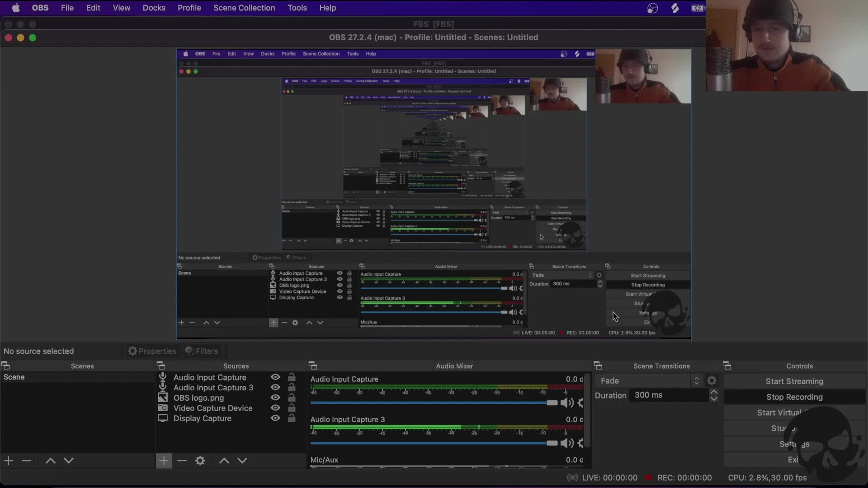868x488 pixels.
Task: Open the source Filters button
Action: point(202,351)
